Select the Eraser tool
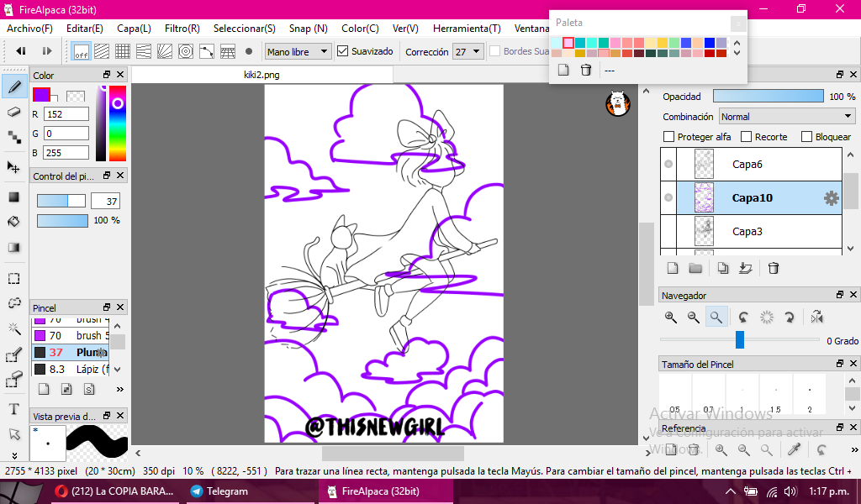 [x=15, y=113]
